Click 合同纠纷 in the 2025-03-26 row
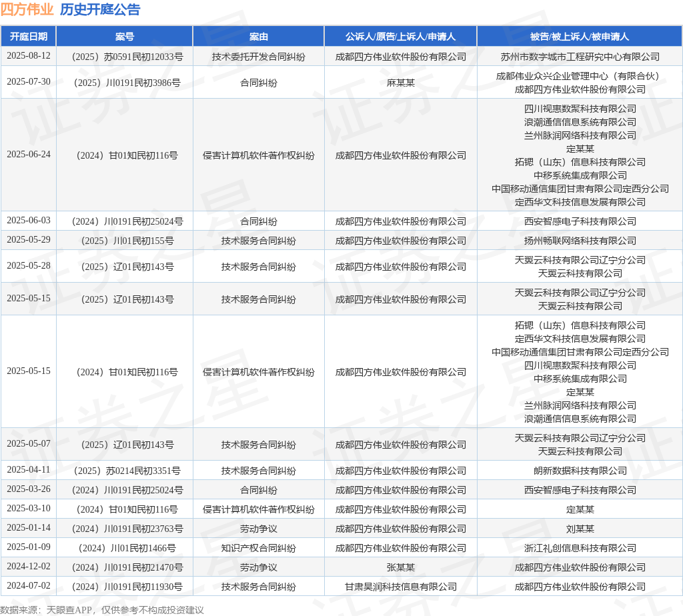 tap(259, 490)
